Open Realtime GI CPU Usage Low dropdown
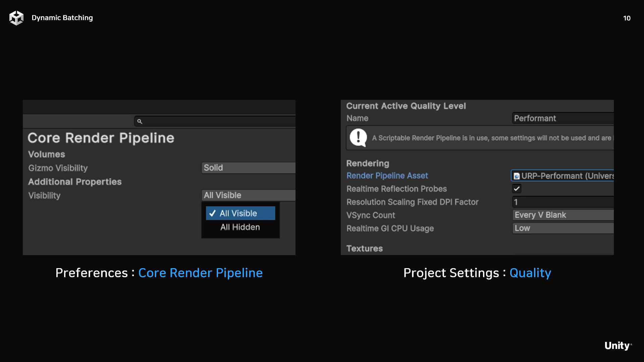 pyautogui.click(x=563, y=228)
